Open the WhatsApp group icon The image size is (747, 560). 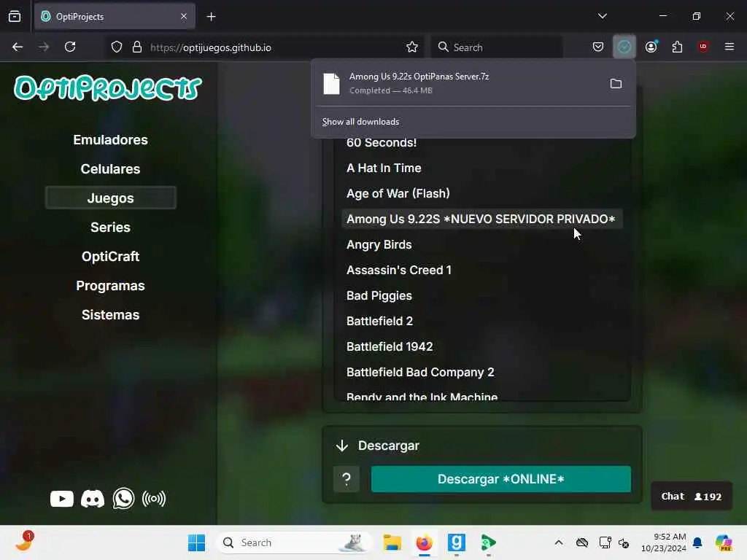coord(123,499)
